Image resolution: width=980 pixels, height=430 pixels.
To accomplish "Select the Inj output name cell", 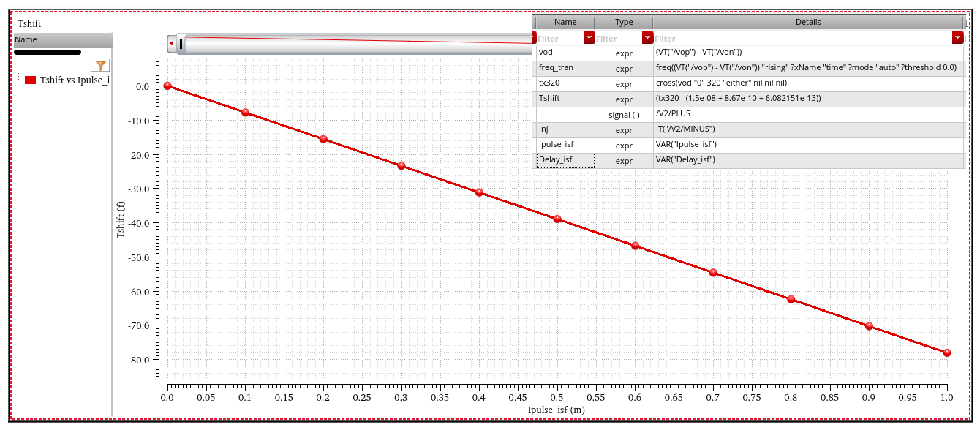I will point(565,129).
